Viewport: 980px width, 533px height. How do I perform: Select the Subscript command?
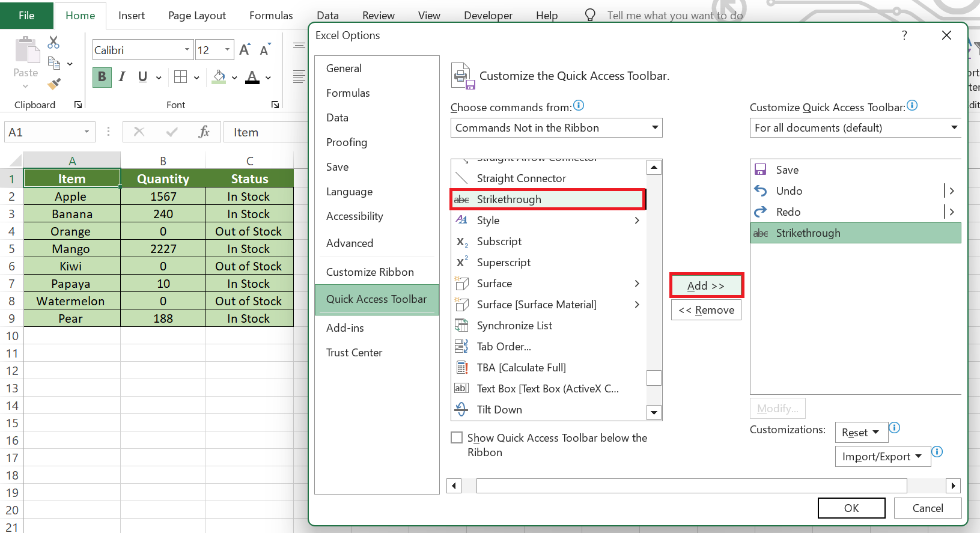(548, 242)
